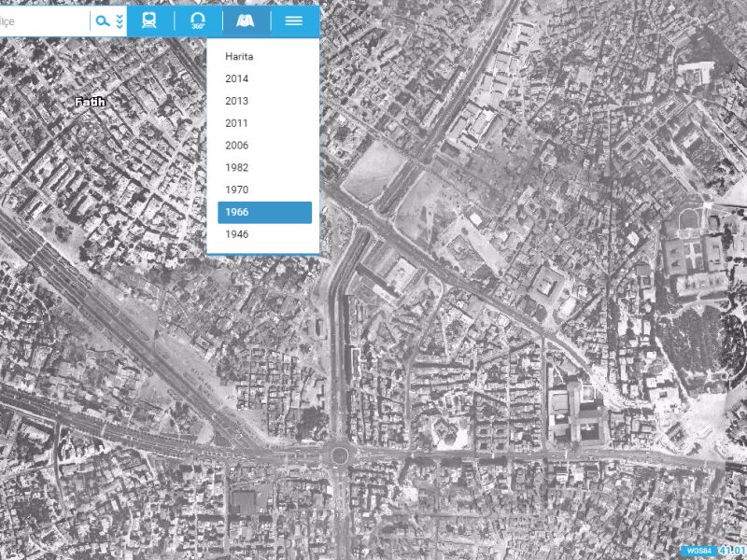Select the 2011 imagery year

pos(237,123)
